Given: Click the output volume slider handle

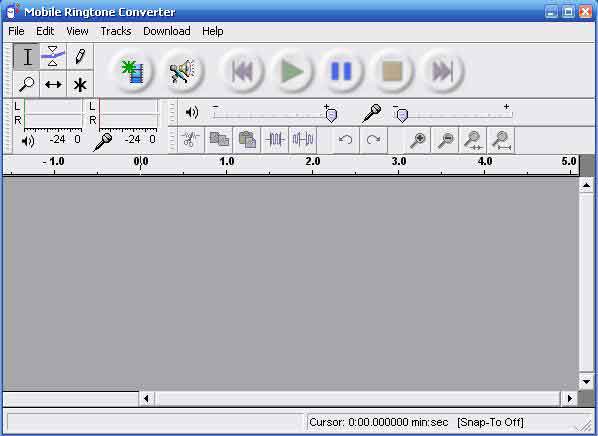Looking at the screenshot, I should [x=331, y=115].
